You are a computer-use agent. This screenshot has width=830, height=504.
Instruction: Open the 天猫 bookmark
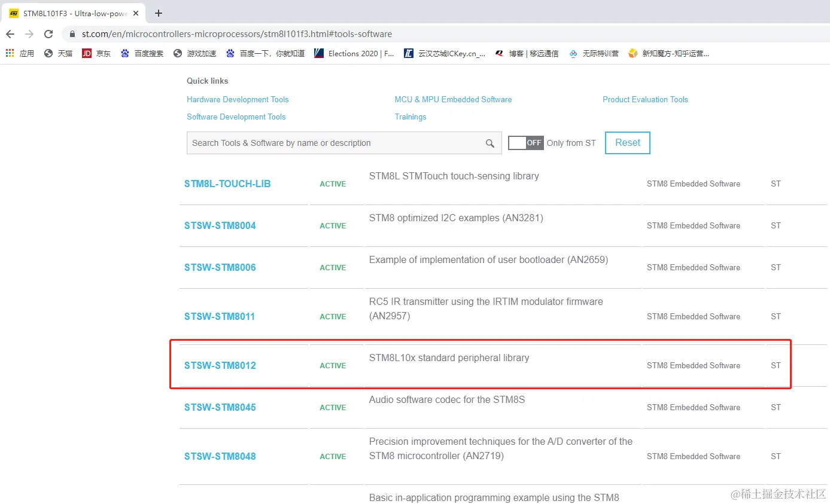coord(58,53)
